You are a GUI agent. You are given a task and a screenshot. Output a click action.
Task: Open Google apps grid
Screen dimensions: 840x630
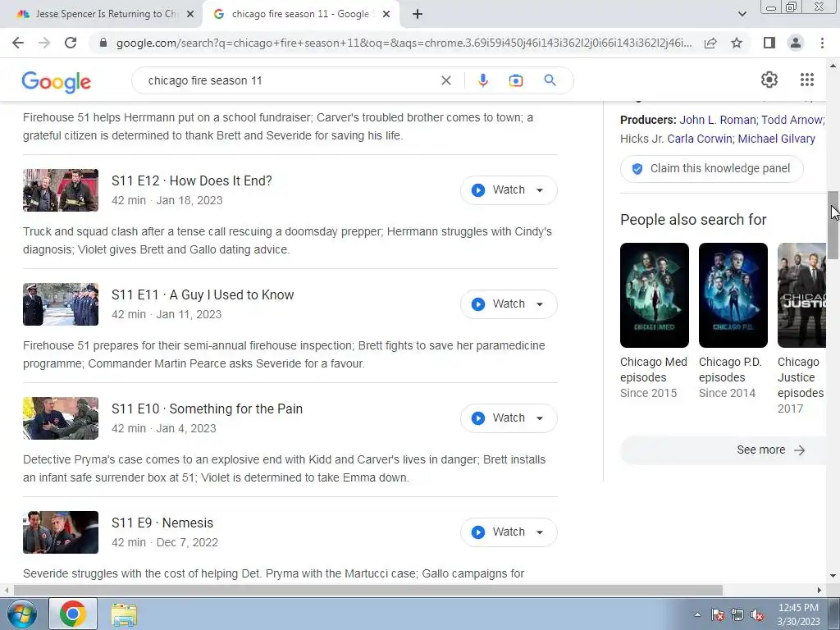pos(807,80)
